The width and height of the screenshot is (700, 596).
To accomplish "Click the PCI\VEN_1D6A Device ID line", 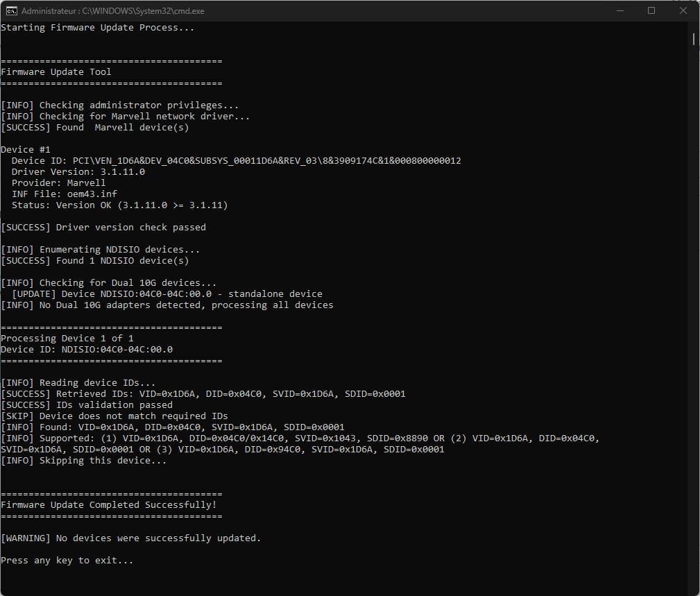I will (236, 160).
